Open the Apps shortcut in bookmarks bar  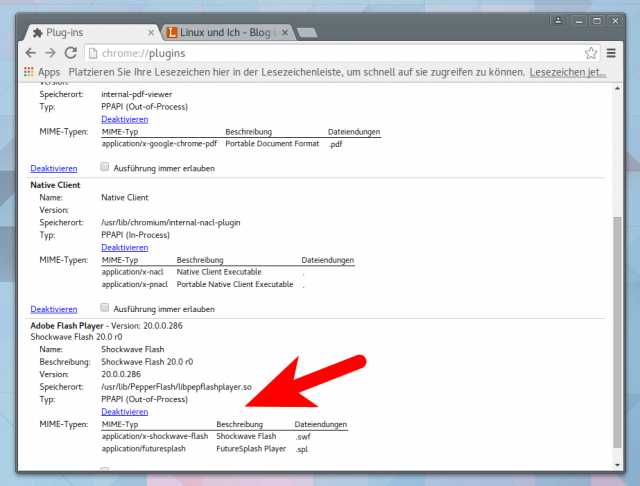pyautogui.click(x=41, y=73)
